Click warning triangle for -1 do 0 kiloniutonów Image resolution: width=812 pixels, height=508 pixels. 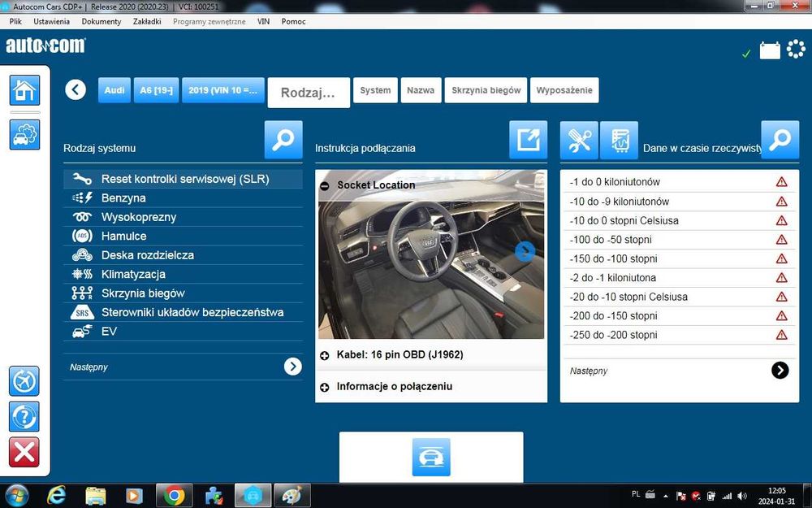click(781, 182)
